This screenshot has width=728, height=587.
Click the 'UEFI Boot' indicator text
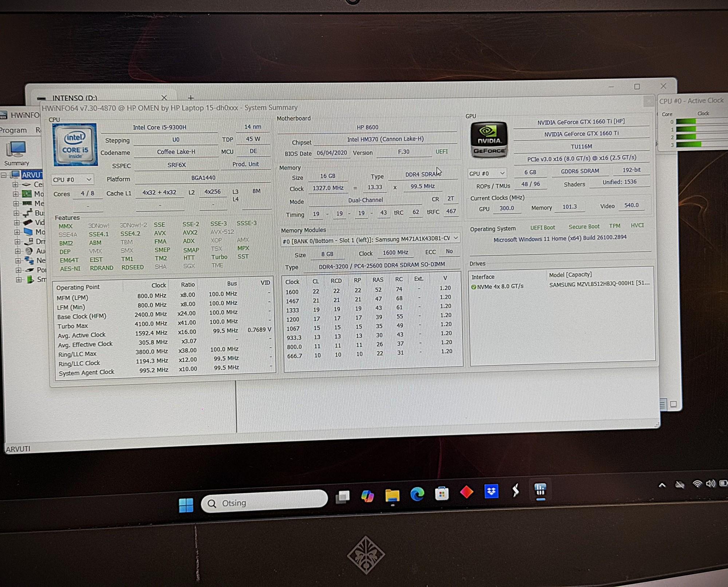(x=543, y=228)
